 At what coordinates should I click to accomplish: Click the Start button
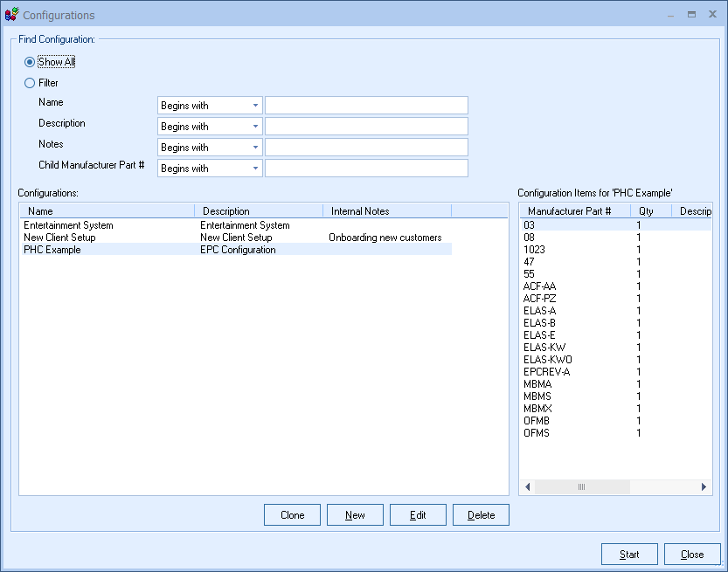click(629, 555)
